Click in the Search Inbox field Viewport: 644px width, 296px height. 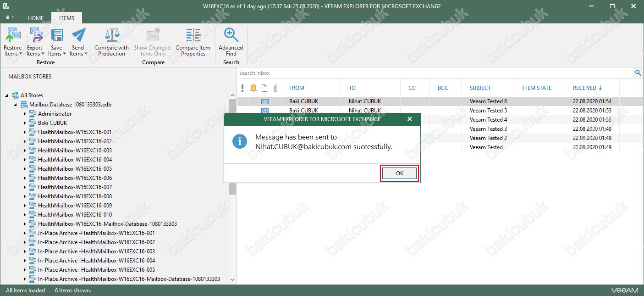(435, 73)
